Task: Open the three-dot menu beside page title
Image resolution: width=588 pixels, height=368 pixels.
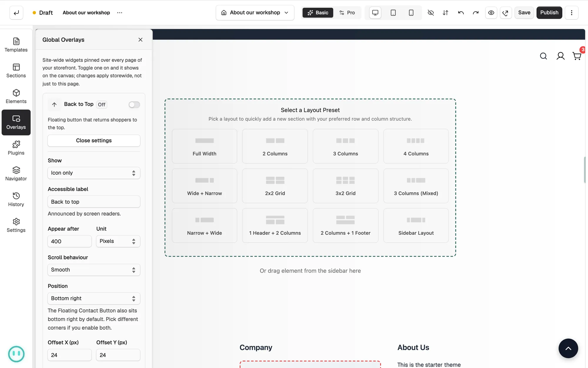Action: [119, 13]
